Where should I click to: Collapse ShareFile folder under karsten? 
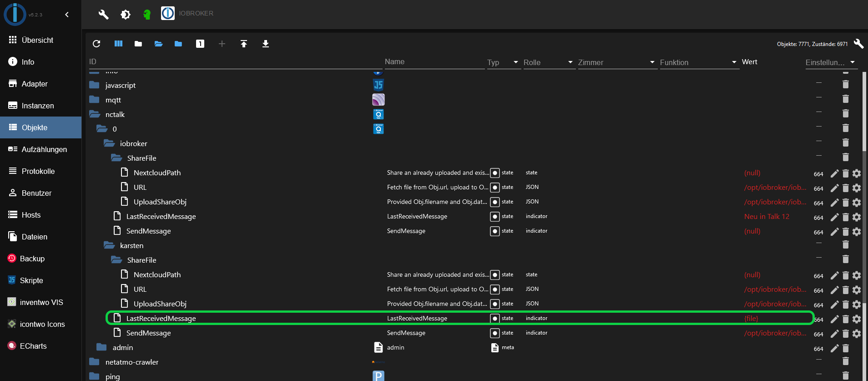tap(116, 260)
